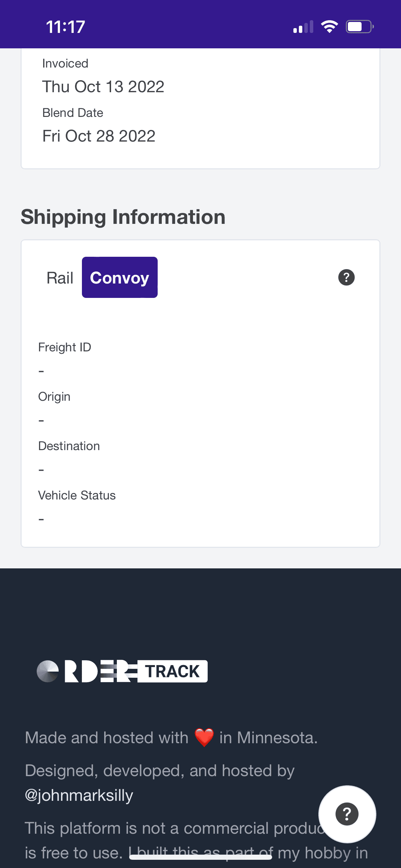Tap the battery indicator icon
401x868 pixels.
point(360,26)
